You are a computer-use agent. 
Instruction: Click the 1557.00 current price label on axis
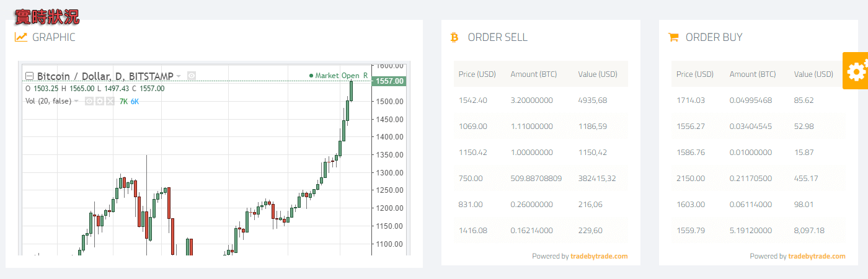(388, 81)
